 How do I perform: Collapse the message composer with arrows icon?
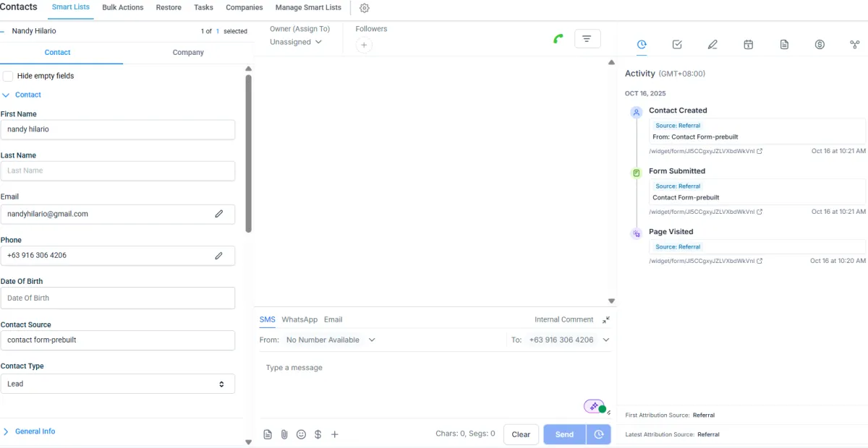(x=606, y=319)
